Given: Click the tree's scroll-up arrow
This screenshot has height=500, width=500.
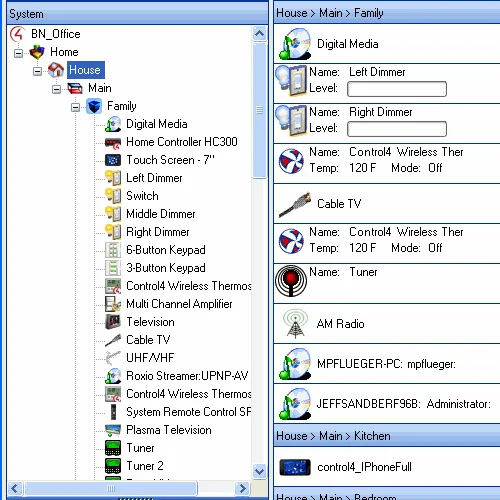Looking at the screenshot, I should click(260, 33).
